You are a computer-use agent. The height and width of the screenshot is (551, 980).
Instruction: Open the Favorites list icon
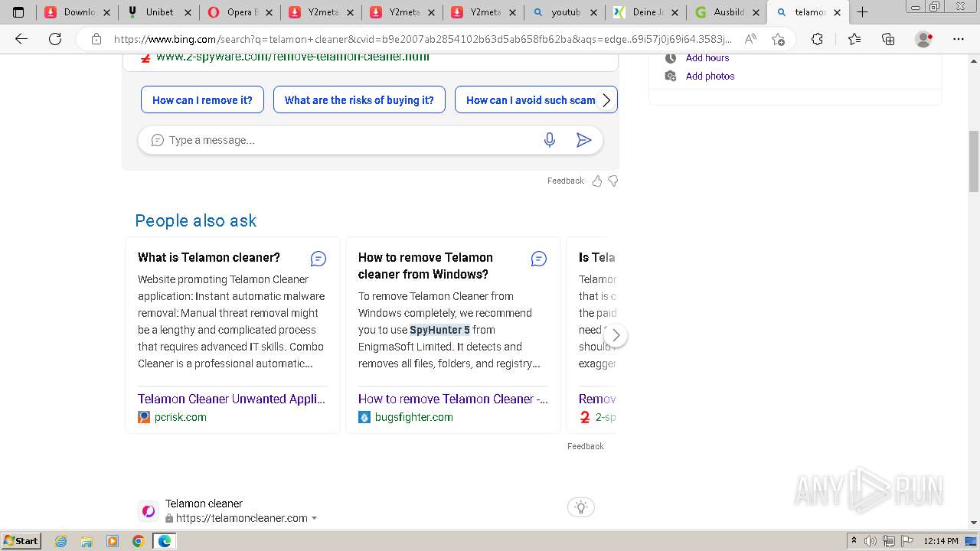pyautogui.click(x=854, y=39)
